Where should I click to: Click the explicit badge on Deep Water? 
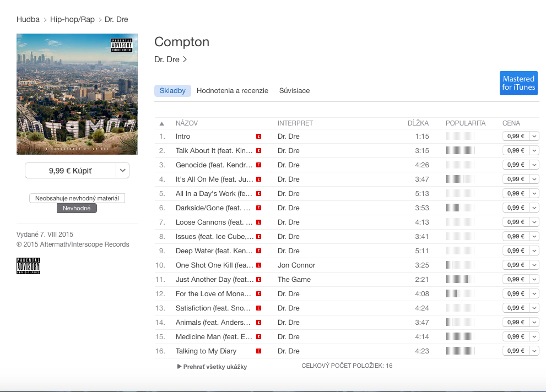(x=259, y=251)
